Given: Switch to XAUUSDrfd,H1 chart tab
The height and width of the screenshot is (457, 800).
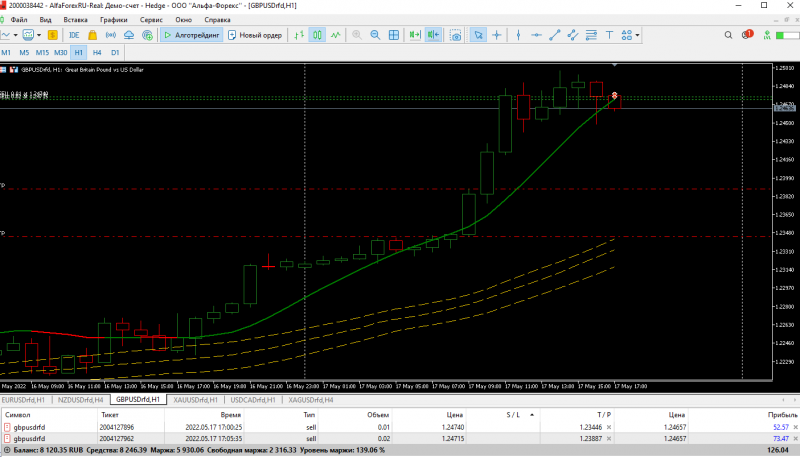Looking at the screenshot, I should click(x=195, y=400).
